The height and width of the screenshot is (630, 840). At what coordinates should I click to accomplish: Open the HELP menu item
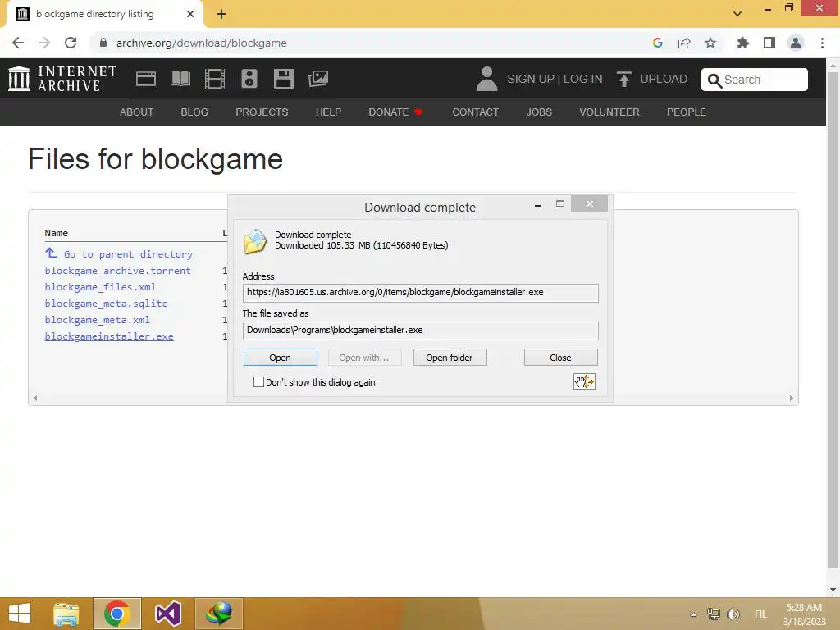click(328, 112)
